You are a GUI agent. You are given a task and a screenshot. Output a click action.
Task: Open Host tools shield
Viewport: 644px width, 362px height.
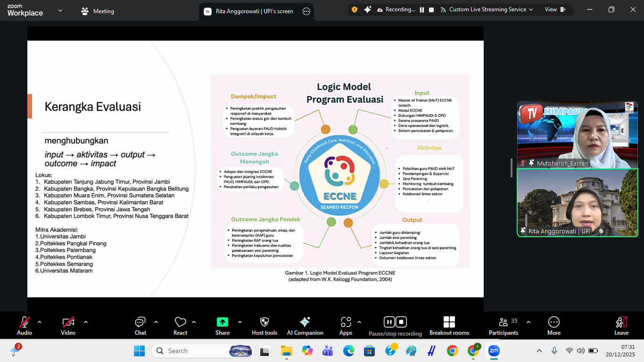pos(264,326)
